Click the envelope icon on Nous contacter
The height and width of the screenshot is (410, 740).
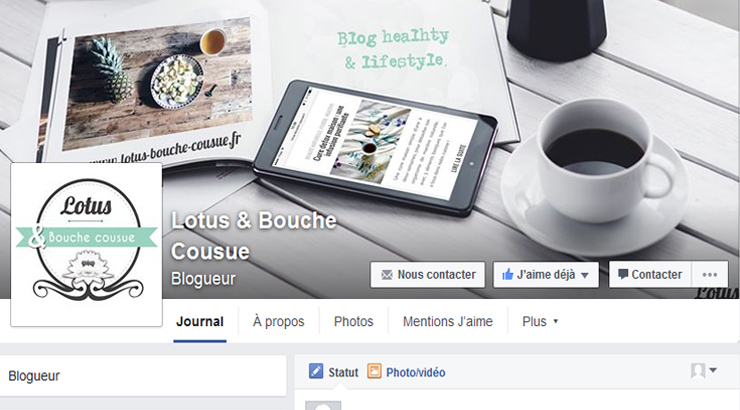387,275
